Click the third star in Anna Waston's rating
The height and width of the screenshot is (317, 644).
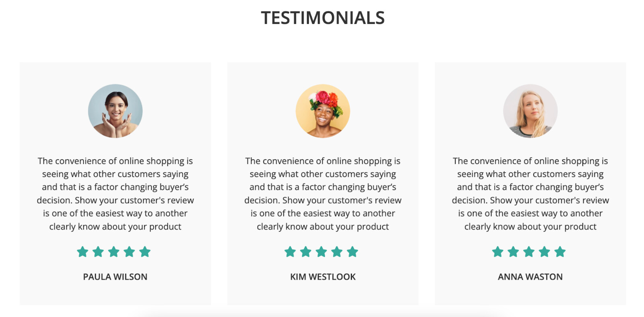pyautogui.click(x=529, y=252)
